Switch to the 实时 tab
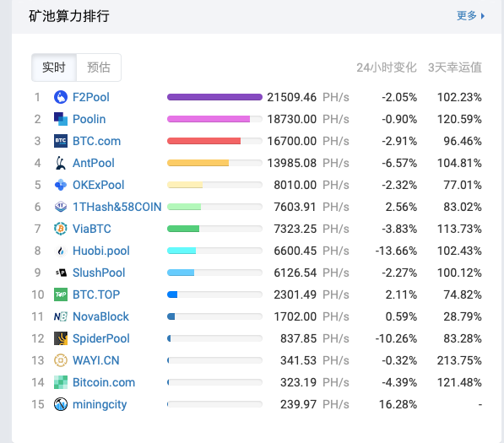 pyautogui.click(x=54, y=68)
